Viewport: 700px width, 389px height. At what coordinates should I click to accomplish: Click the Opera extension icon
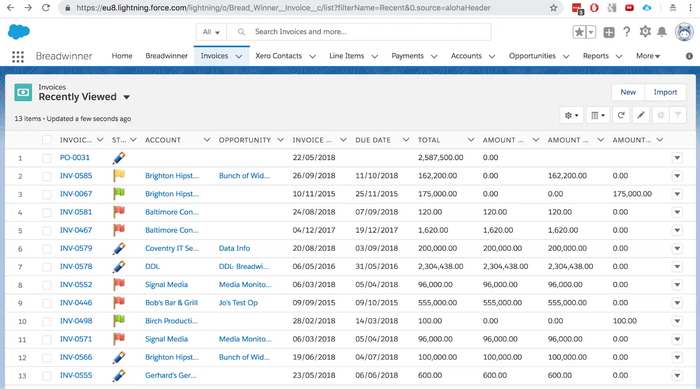click(594, 8)
